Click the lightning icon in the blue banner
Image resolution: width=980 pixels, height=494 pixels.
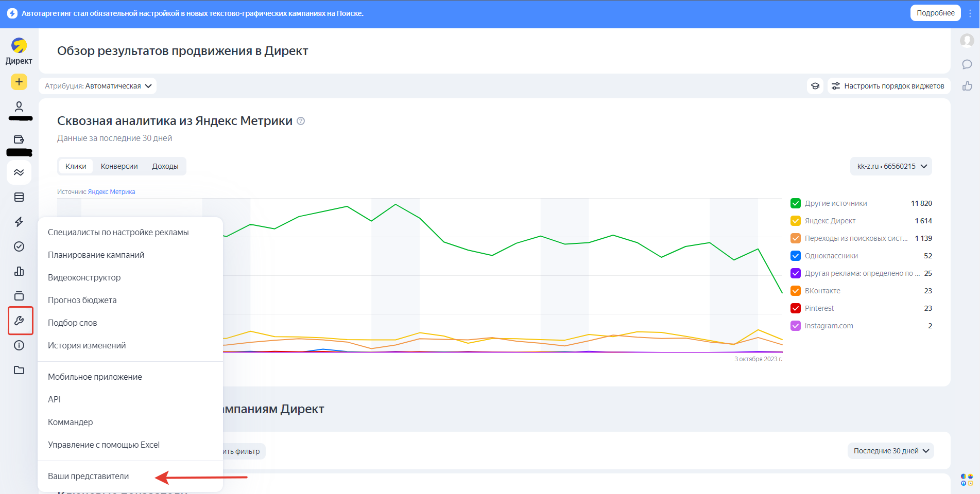12,13
